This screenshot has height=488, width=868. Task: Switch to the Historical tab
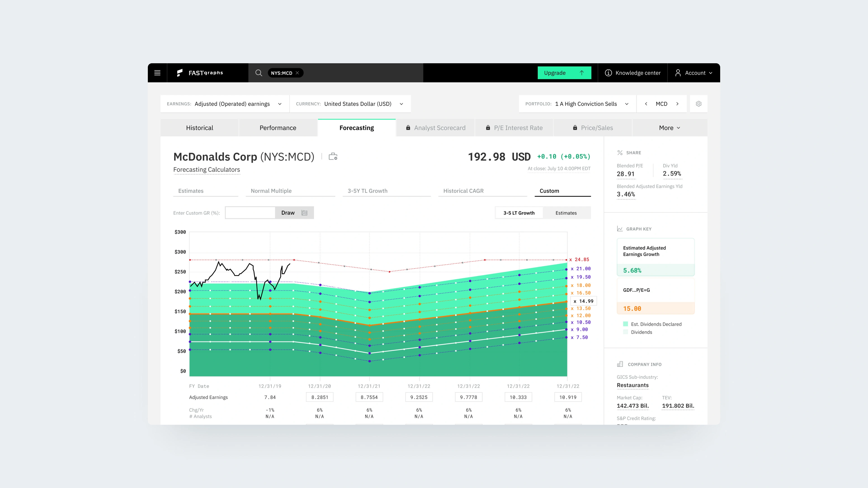[199, 128]
